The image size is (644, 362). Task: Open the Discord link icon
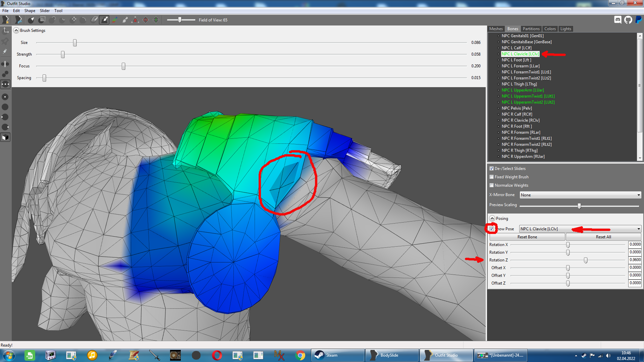coord(618,20)
